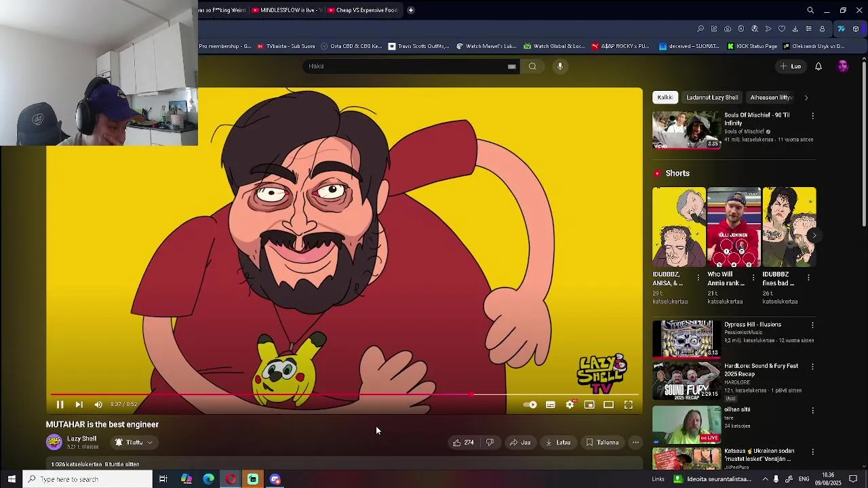This screenshot has height=488, width=868.
Task: Click the Windows taskbar search box
Action: click(87, 479)
